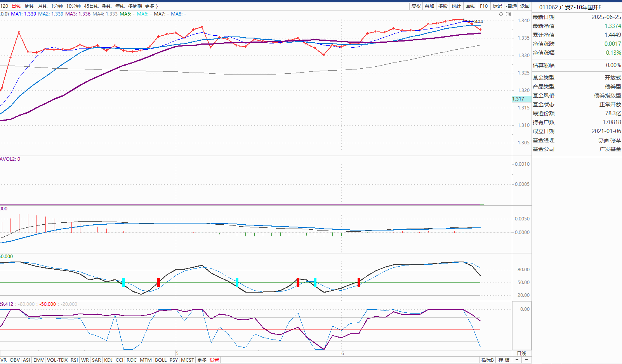Select the BOLL indicator tab
The height and width of the screenshot is (364, 622).
pos(161,360)
